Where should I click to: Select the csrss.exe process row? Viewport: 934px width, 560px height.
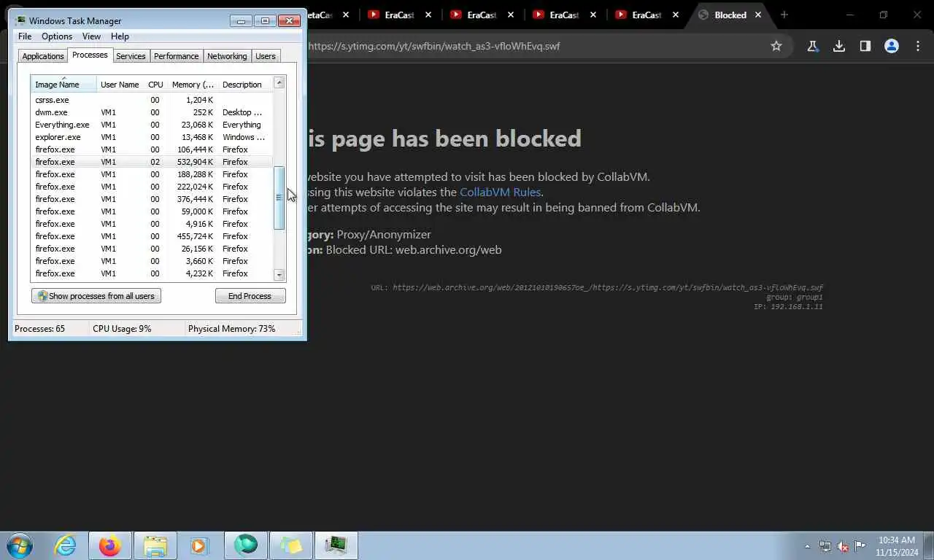(x=152, y=100)
